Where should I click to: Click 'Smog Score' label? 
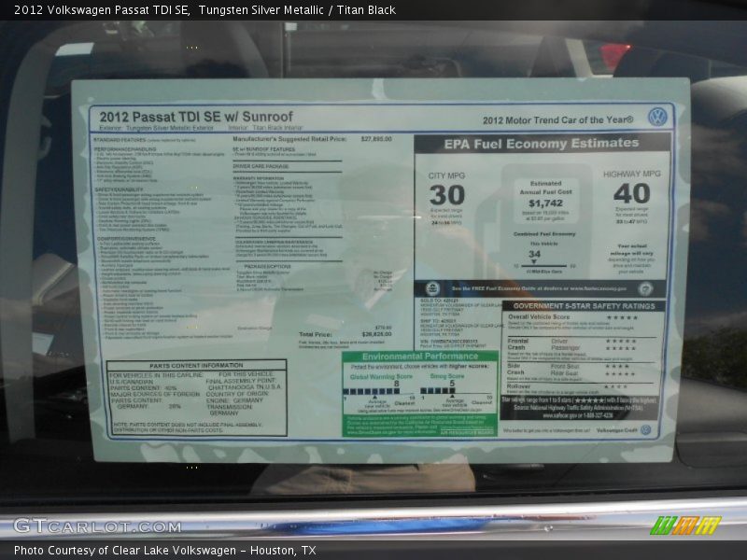[447, 376]
